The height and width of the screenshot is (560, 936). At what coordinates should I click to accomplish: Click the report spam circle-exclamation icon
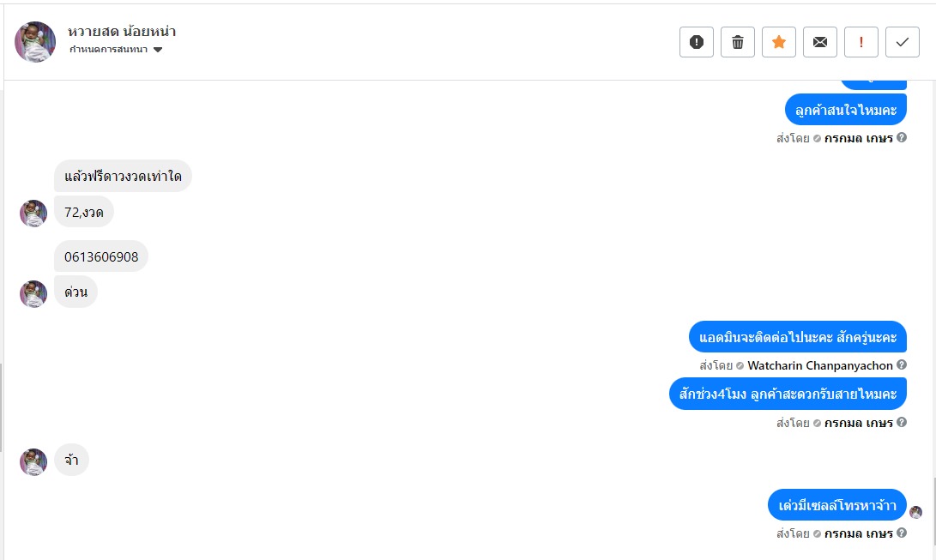click(697, 42)
